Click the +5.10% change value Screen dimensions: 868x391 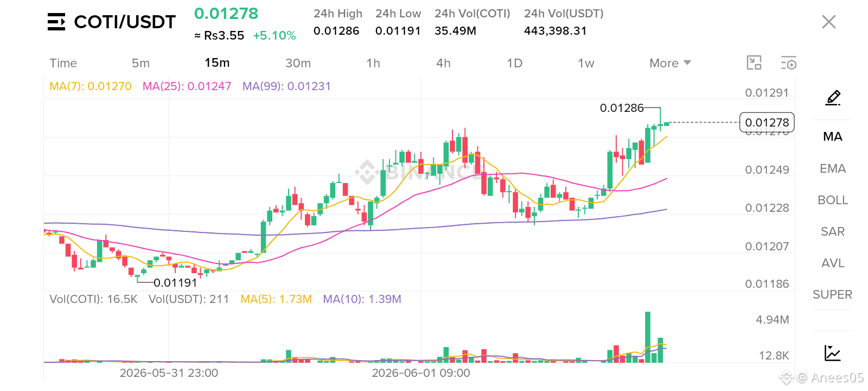click(x=275, y=36)
